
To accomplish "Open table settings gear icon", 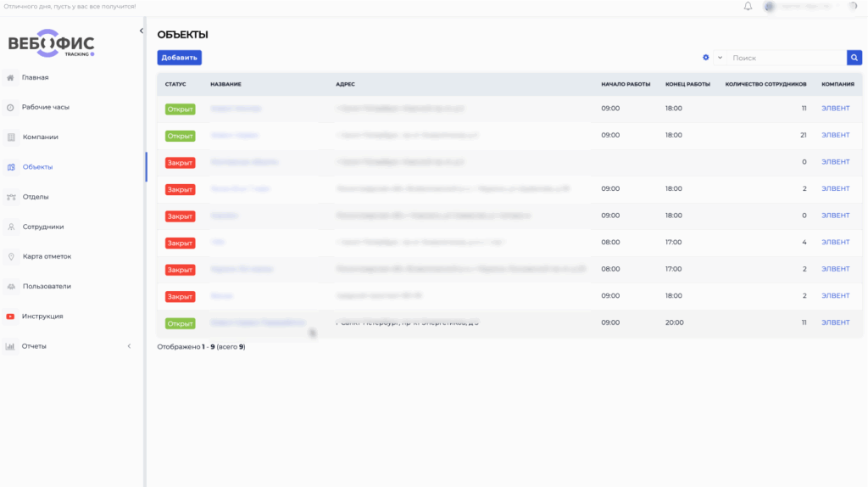I will click(705, 58).
